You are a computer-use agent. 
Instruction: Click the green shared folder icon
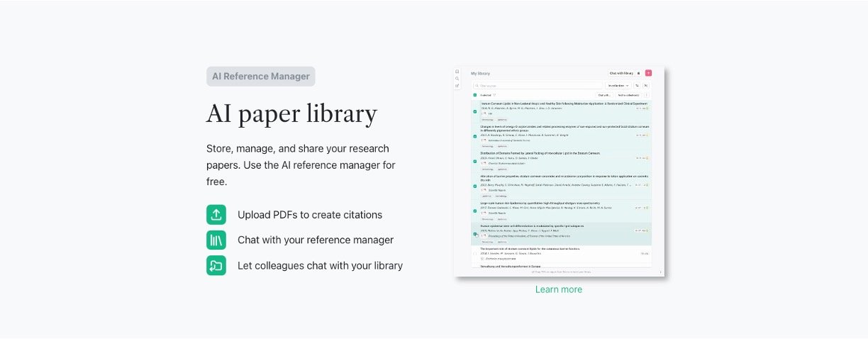(x=216, y=265)
